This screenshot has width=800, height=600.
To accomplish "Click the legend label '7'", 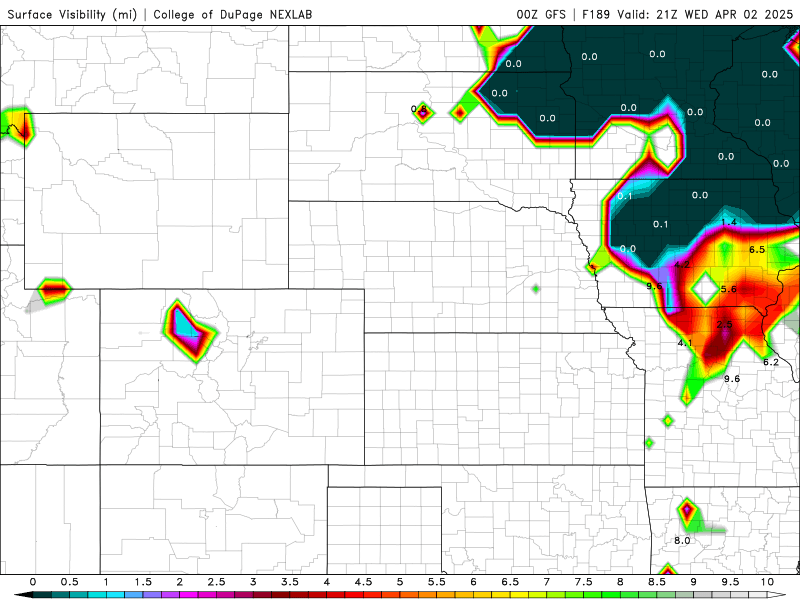I will (x=546, y=582).
